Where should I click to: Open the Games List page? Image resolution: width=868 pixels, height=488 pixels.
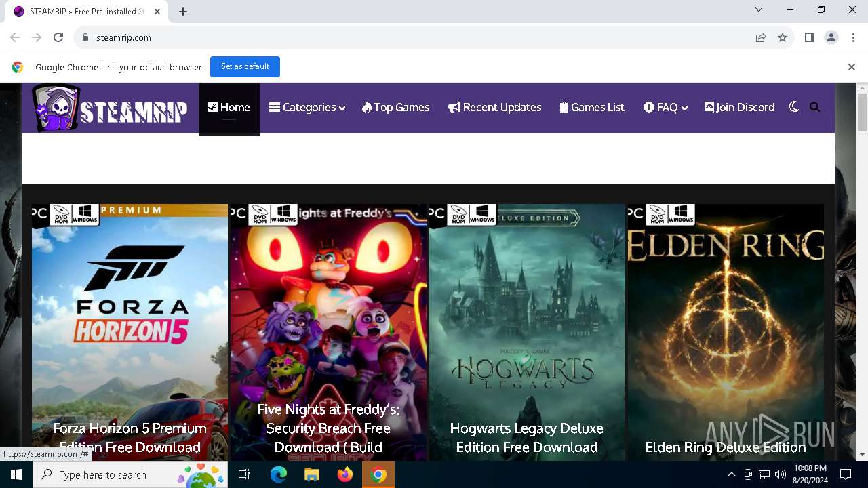[592, 108]
